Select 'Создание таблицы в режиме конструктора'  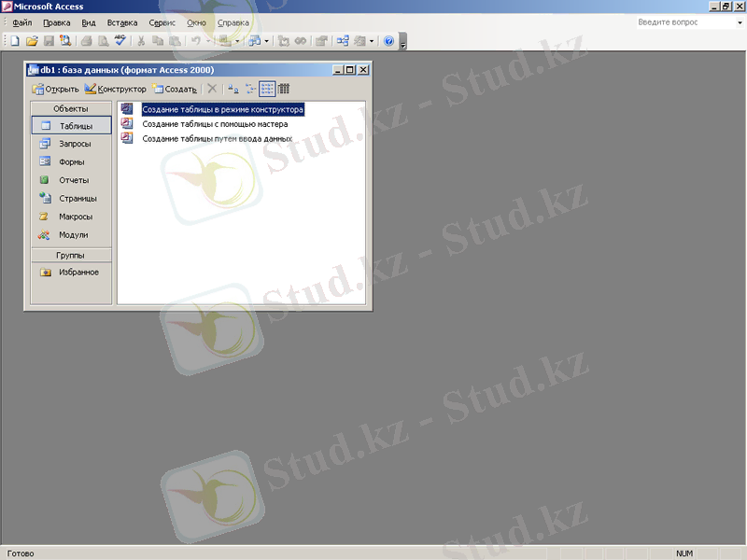(222, 109)
